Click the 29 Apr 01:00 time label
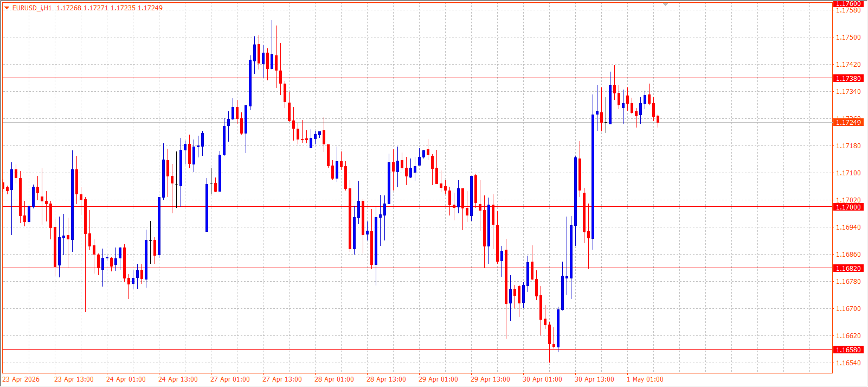Screen dimensions: 868x387 click(438, 379)
